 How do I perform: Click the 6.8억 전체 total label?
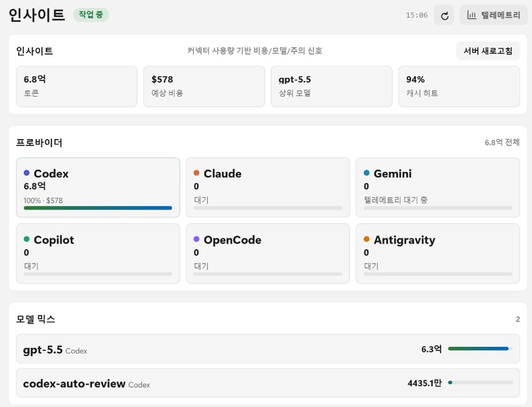click(x=502, y=143)
